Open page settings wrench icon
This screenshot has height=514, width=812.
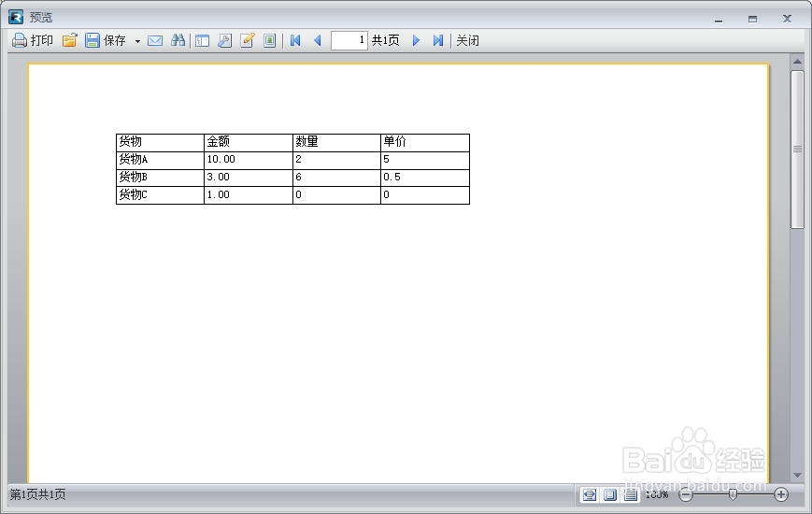[225, 40]
